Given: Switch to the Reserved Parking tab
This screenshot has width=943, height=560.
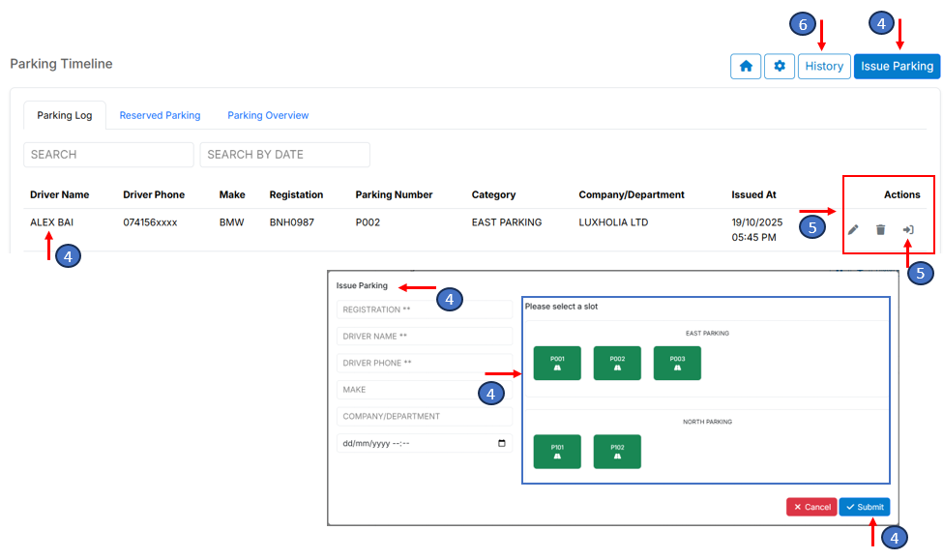Looking at the screenshot, I should pos(160,115).
